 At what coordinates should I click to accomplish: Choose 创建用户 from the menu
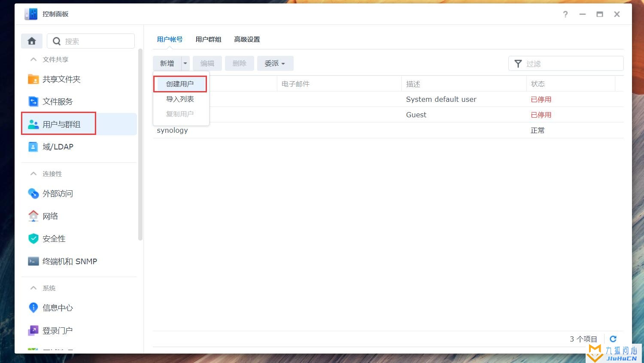point(180,84)
